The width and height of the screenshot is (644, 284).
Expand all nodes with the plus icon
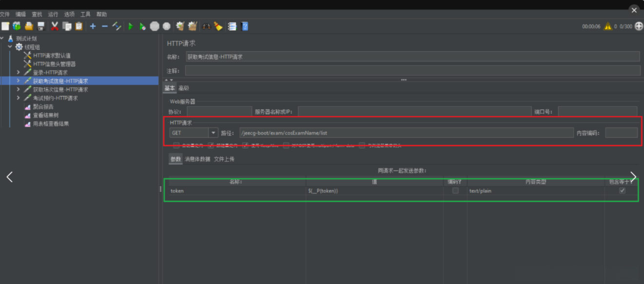[x=93, y=26]
